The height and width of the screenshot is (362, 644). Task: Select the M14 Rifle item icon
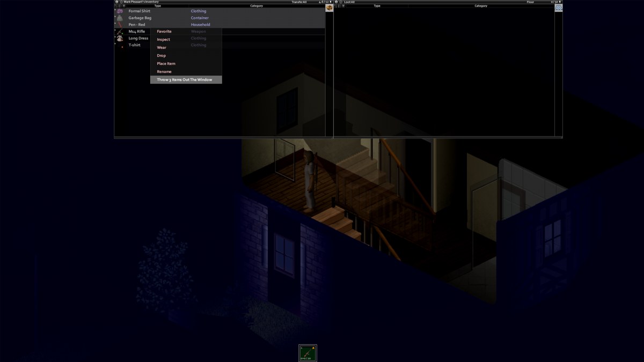coord(119,32)
